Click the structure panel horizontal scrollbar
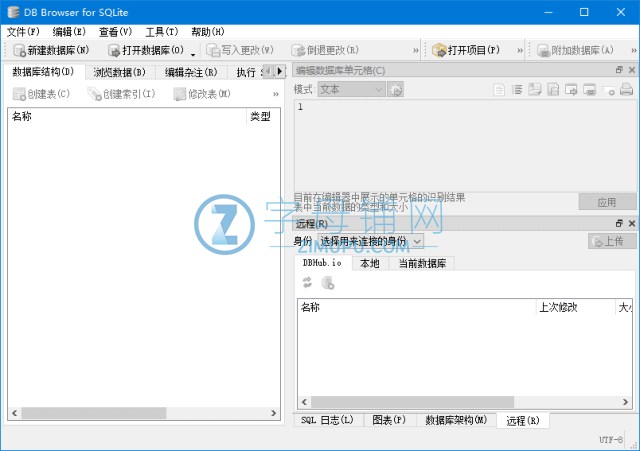Image resolution: width=640 pixels, height=451 pixels. [94, 413]
